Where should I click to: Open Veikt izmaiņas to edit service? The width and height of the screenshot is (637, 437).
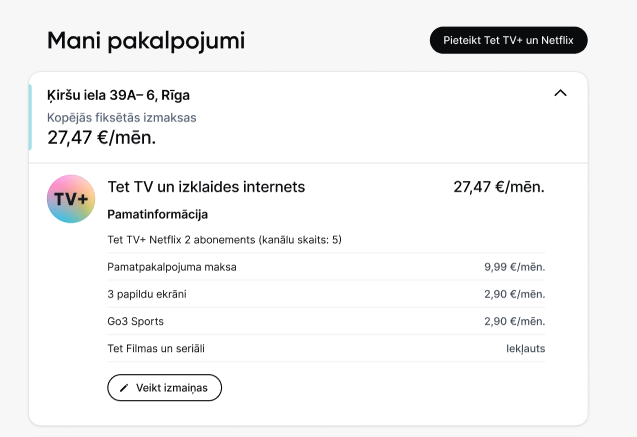click(165, 387)
